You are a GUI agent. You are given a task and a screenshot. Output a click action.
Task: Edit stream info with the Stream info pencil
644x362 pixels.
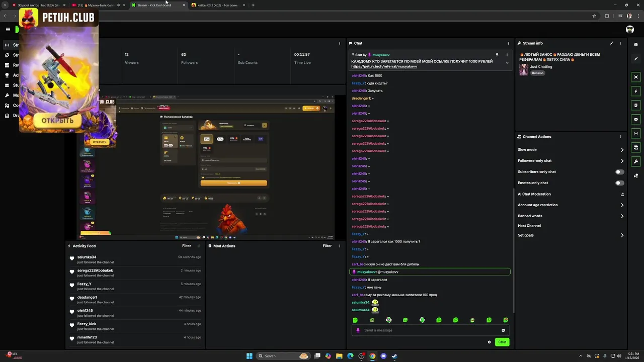pyautogui.click(x=612, y=43)
